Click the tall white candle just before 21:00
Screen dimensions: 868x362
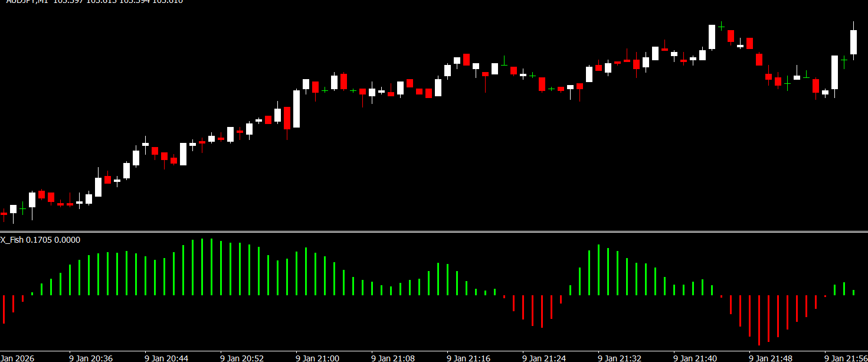296,109
